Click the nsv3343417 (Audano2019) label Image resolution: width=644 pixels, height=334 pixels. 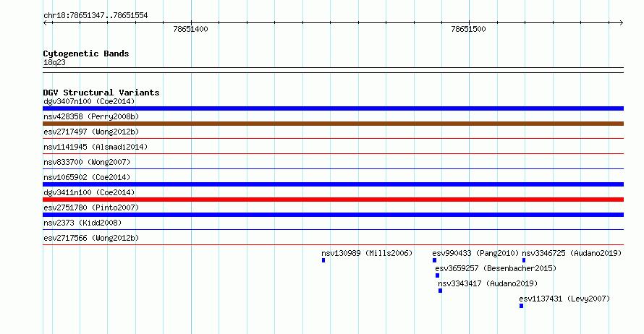pyautogui.click(x=488, y=283)
